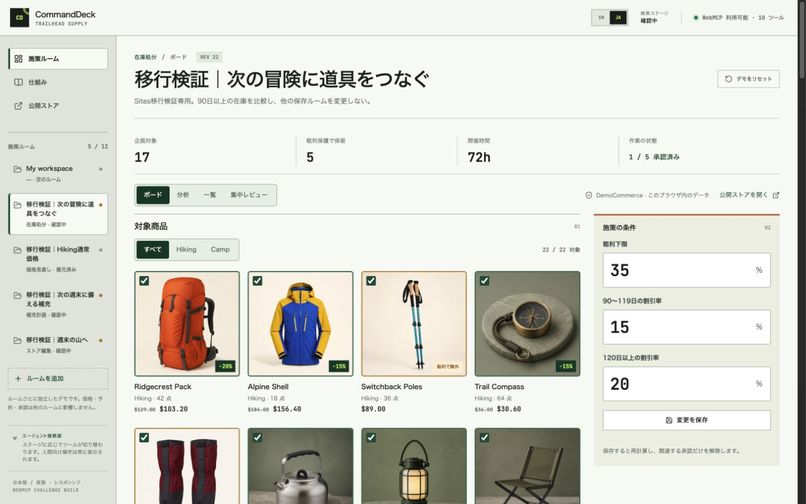
Task: Click the REV 22 badge
Action: [209, 57]
